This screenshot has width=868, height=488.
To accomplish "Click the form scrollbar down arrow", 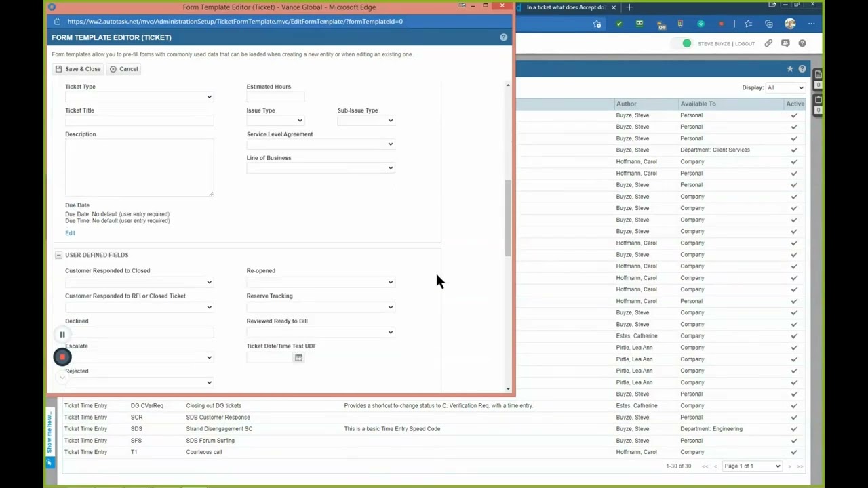I will [508, 388].
